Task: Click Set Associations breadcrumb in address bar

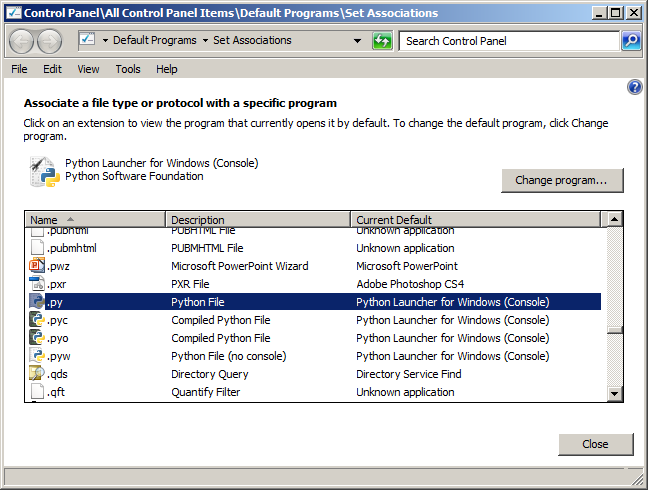Action: (x=252, y=40)
